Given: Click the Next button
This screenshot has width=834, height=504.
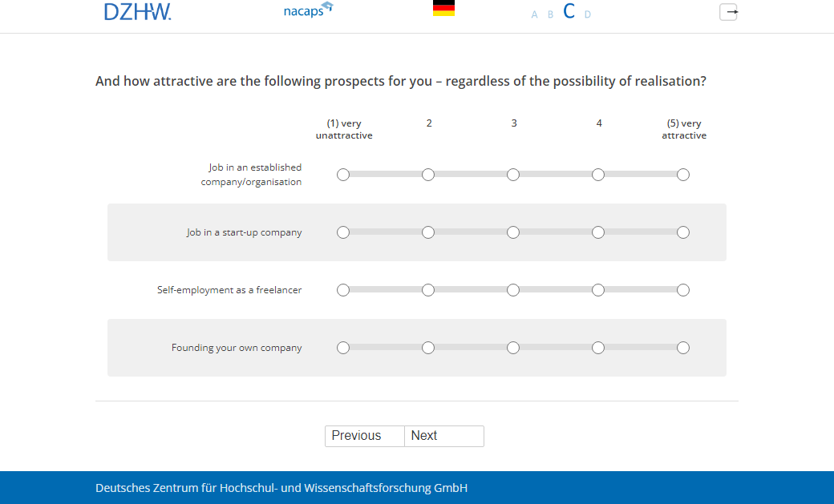Looking at the screenshot, I should [443, 436].
